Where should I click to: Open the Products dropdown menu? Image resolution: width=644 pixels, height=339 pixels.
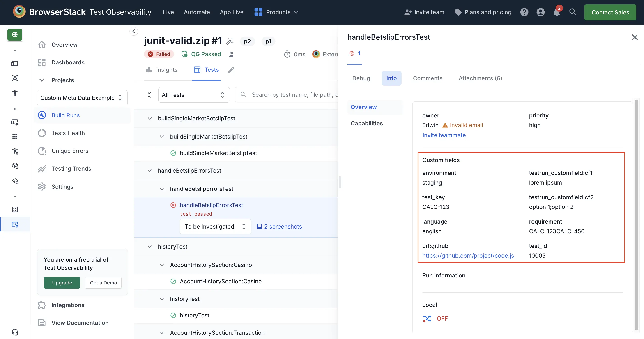pyautogui.click(x=276, y=12)
